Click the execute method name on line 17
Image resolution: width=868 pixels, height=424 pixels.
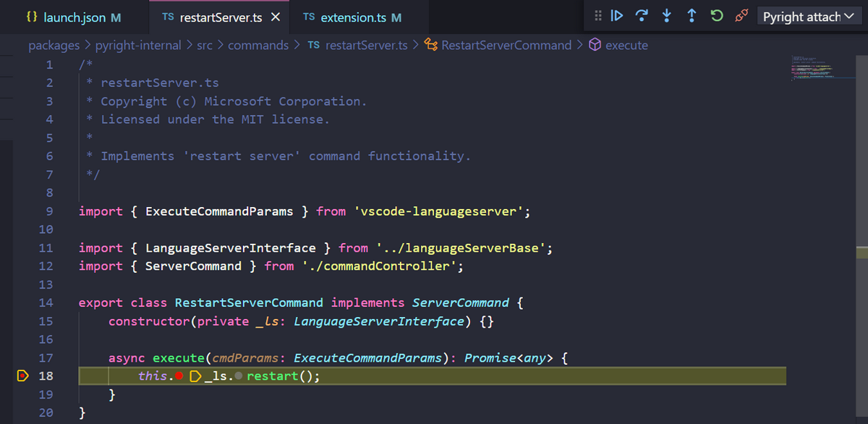tap(179, 357)
